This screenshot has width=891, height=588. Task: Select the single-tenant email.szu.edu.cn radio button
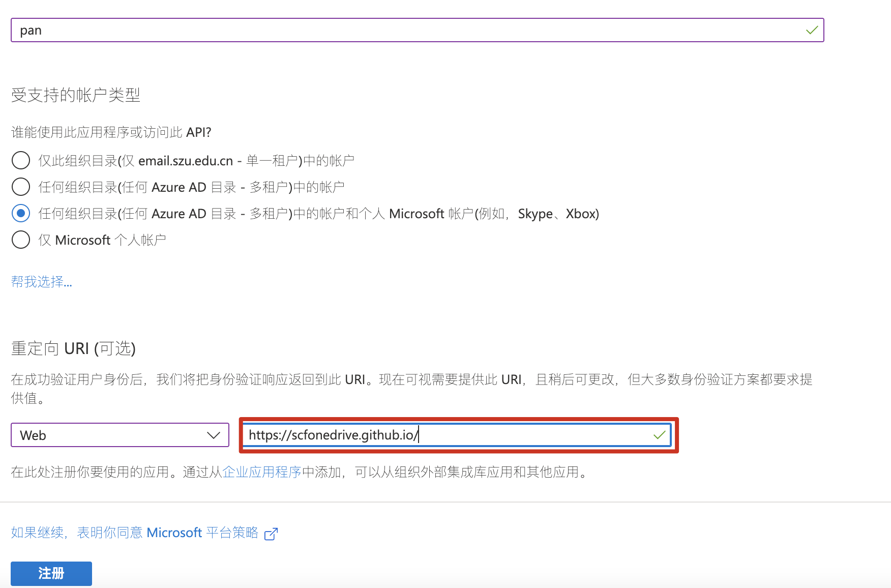coord(21,160)
